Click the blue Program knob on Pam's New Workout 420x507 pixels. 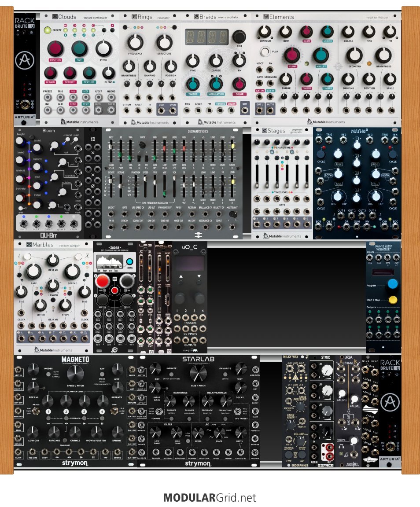pyautogui.click(x=393, y=284)
